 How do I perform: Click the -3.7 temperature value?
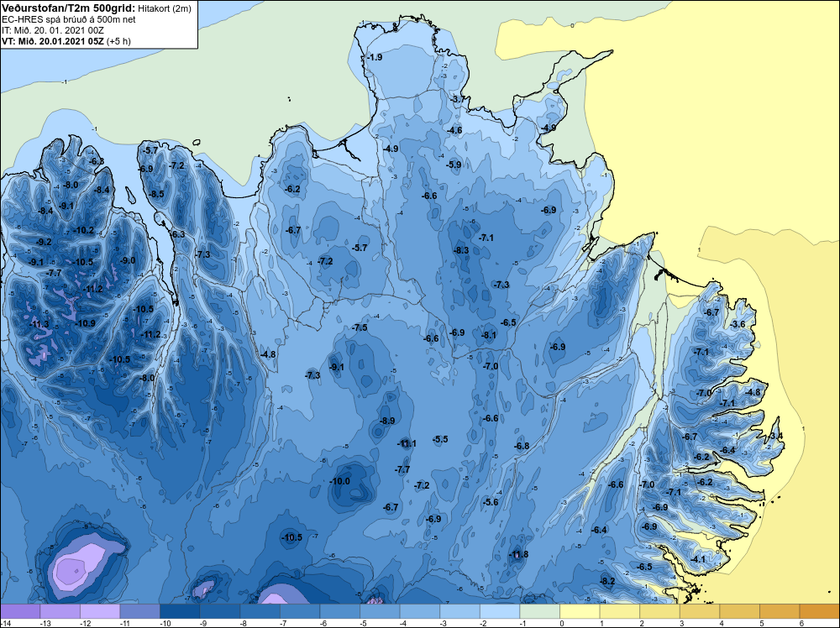pyautogui.click(x=458, y=100)
